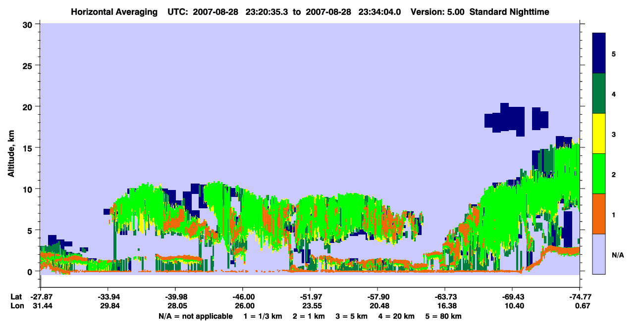This screenshot has height=330, width=644.
Task: Click the y-axis tick label 10
Action: tap(28, 189)
